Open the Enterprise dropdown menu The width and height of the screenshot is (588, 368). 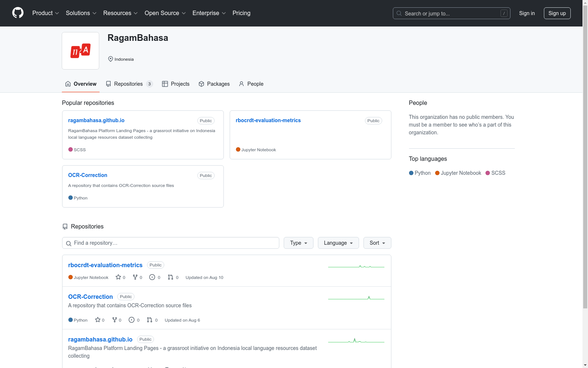(x=209, y=13)
